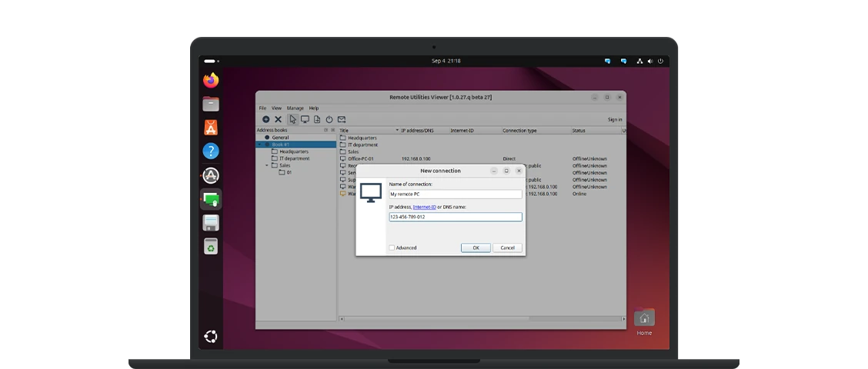
Task: Click the Remote Utilities Viewer dock icon
Action: point(211,199)
